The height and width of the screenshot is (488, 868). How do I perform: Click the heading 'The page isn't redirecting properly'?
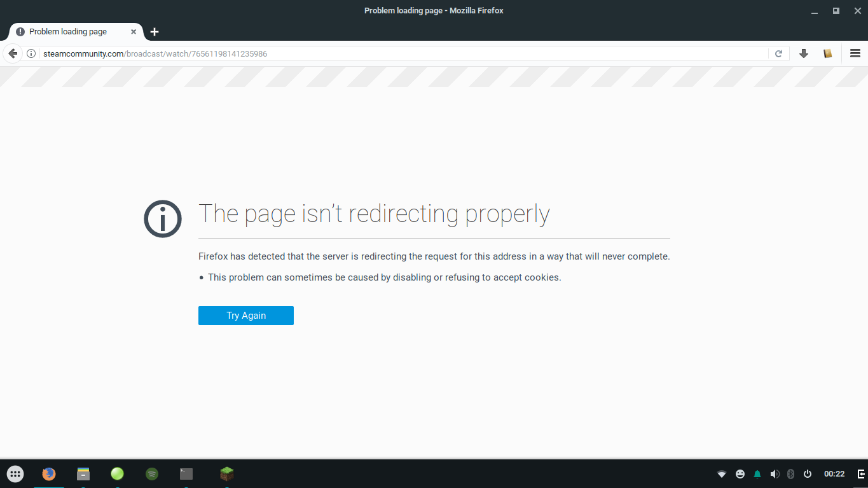tap(374, 214)
